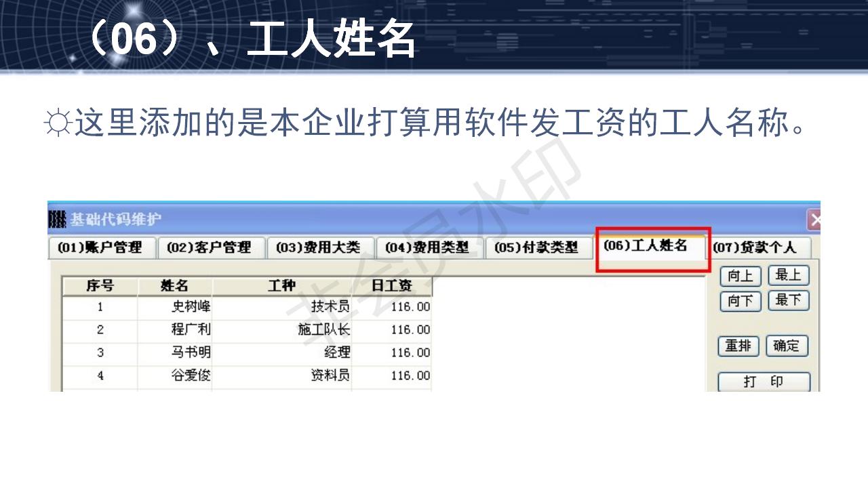868x488 pixels.
Task: Switch to the (07)贷款个人 tab
Action: click(761, 247)
